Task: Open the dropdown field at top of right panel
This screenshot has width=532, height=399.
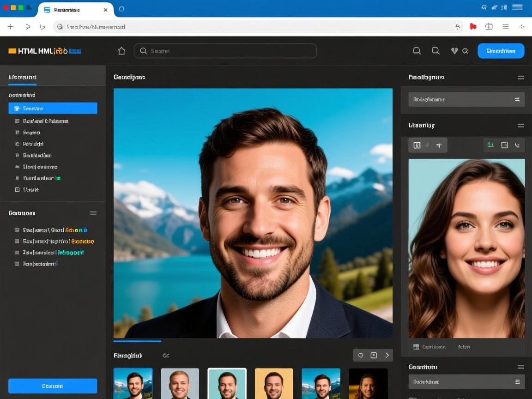Action: 466,99
